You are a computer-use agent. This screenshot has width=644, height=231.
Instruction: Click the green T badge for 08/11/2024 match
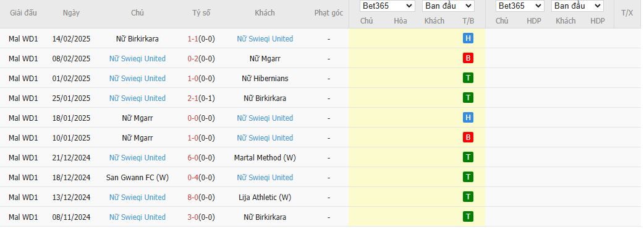pyautogui.click(x=468, y=217)
